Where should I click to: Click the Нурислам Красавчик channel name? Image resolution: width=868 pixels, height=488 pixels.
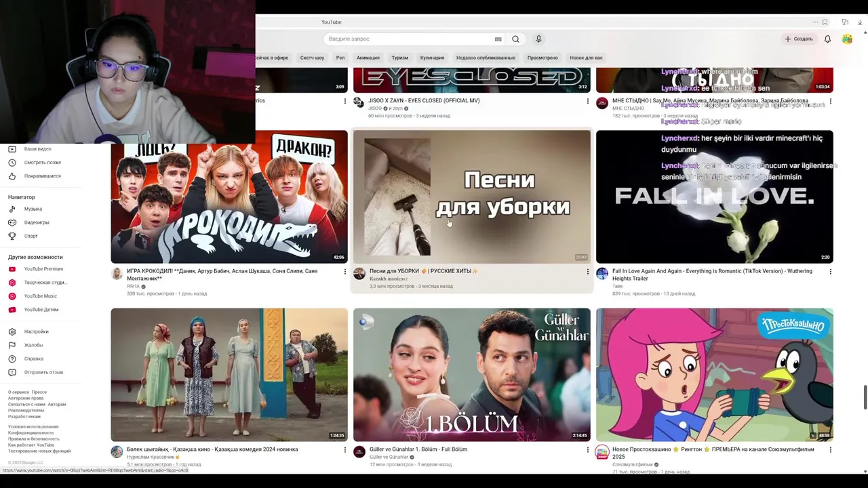[x=151, y=457]
